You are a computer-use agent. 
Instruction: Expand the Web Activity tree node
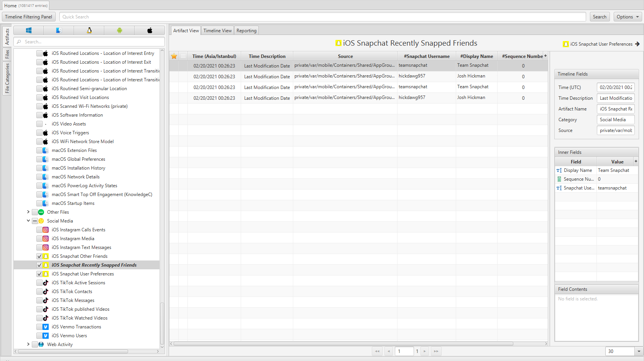coord(28,344)
